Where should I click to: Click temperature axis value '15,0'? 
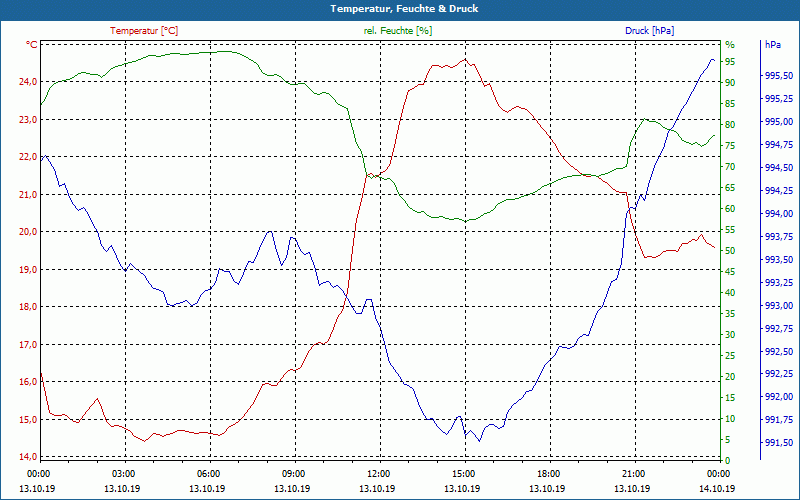pyautogui.click(x=29, y=419)
